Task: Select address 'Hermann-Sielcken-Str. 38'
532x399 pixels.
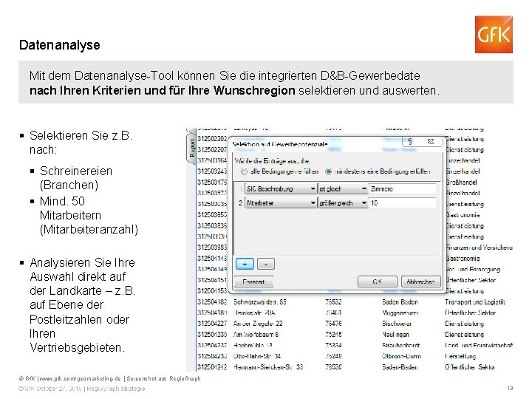Action: pyautogui.click(x=268, y=367)
